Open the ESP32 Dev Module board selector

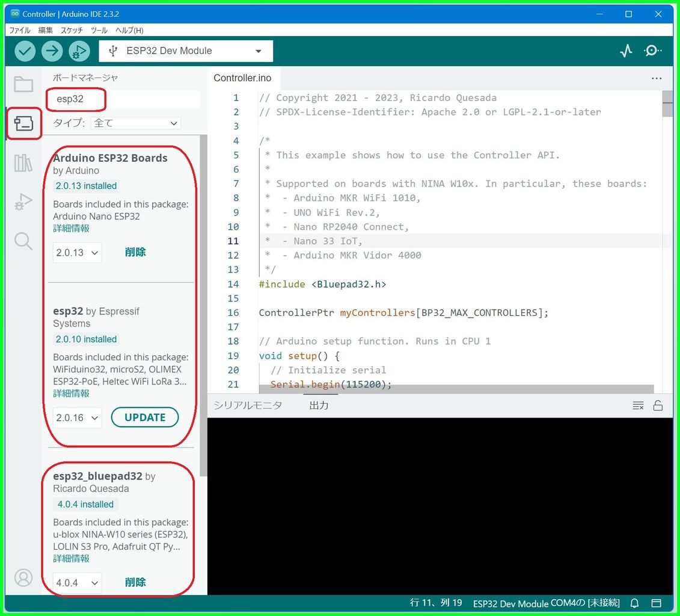[x=186, y=51]
